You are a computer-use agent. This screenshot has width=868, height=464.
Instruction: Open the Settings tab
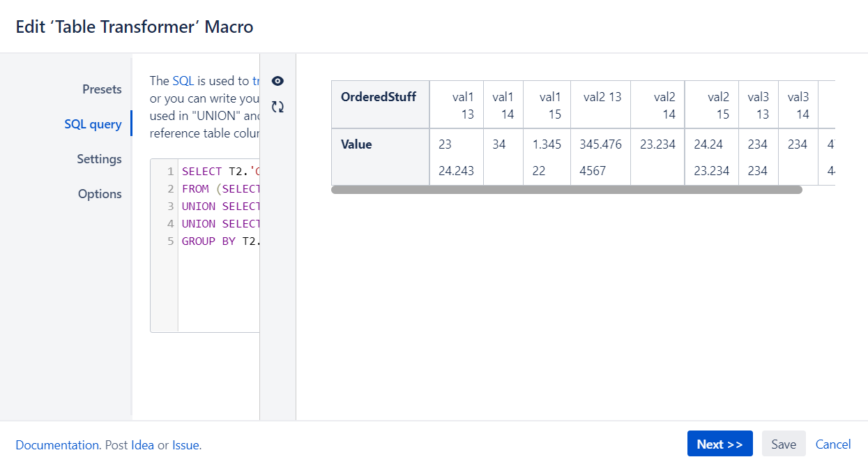point(99,159)
